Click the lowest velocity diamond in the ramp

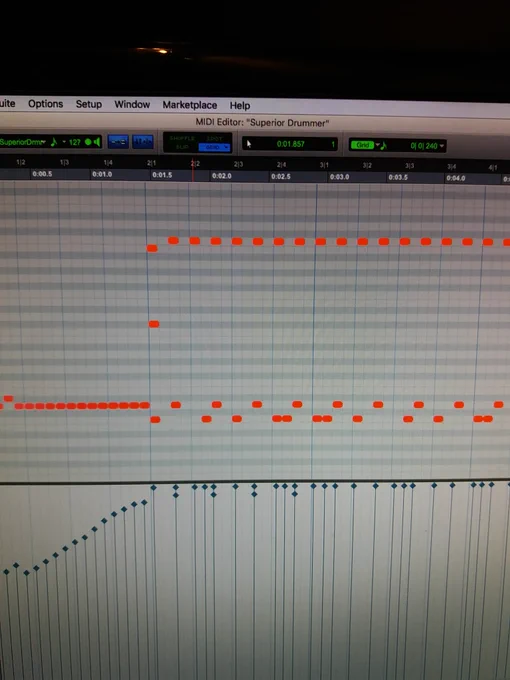[x=26, y=573]
